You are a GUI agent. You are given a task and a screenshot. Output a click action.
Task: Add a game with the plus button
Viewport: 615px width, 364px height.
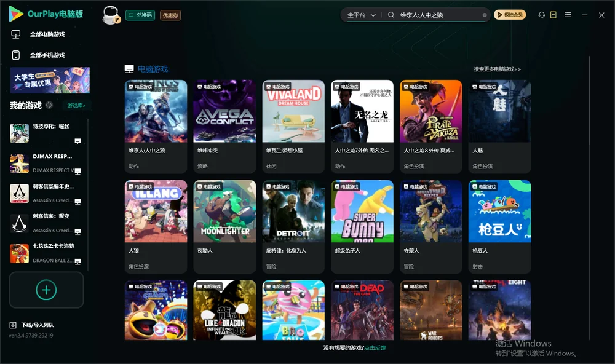pos(46,290)
